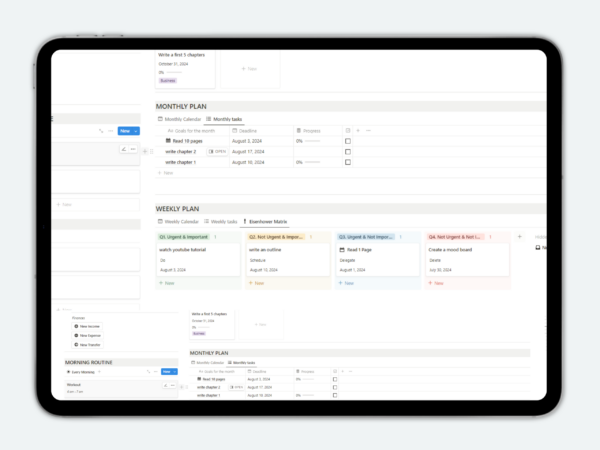Tick the write chapter 2 checkbox in smaller Monthly Plan
This screenshot has height=450, width=600.
point(335,388)
